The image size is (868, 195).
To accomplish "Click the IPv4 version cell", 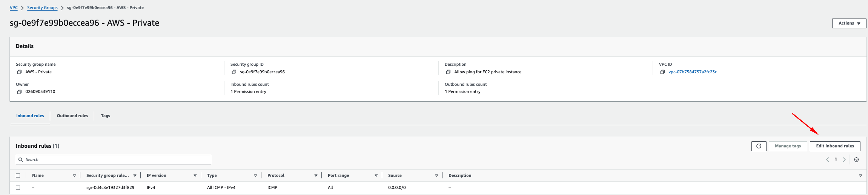I will 151,187.
